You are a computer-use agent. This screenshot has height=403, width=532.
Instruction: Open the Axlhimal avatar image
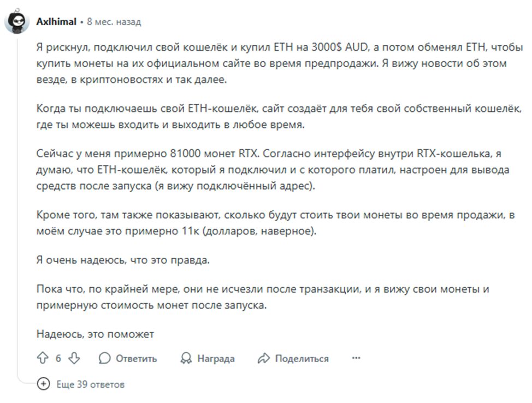pos(17,22)
